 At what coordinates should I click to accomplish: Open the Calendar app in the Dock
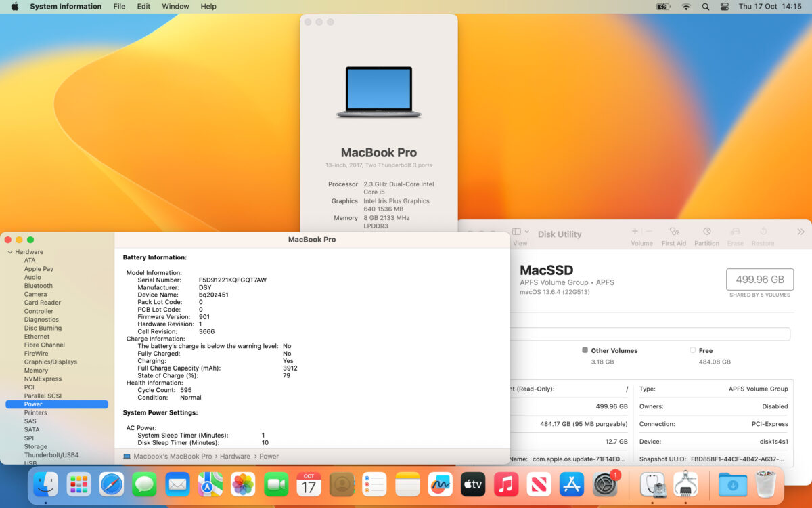click(309, 484)
